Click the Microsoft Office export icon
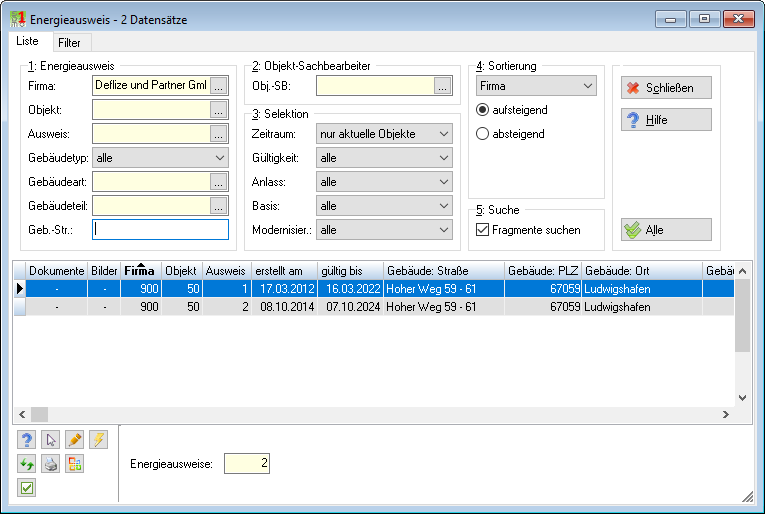765x514 pixels. coord(74,463)
